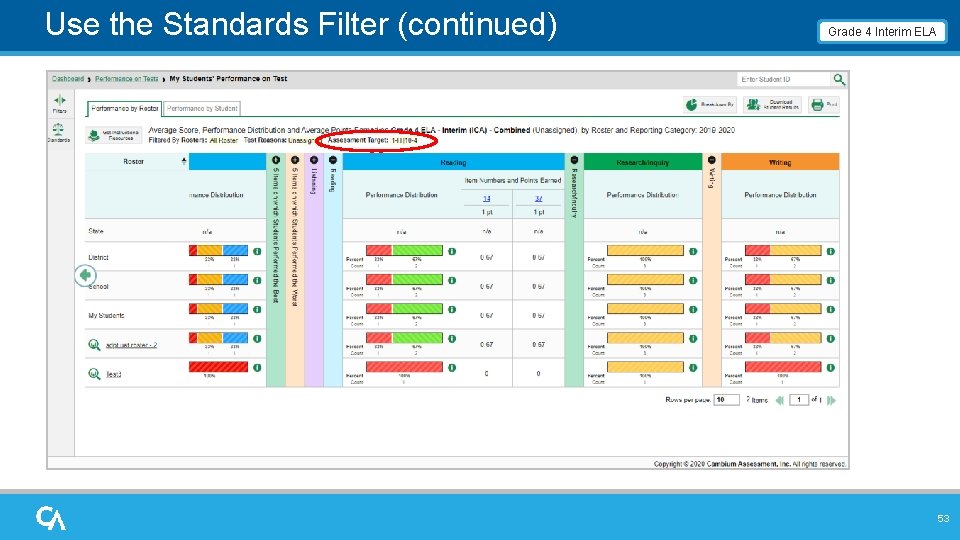Click Download Student Results button
Viewport: 960px width, 540px height.
tap(772, 105)
